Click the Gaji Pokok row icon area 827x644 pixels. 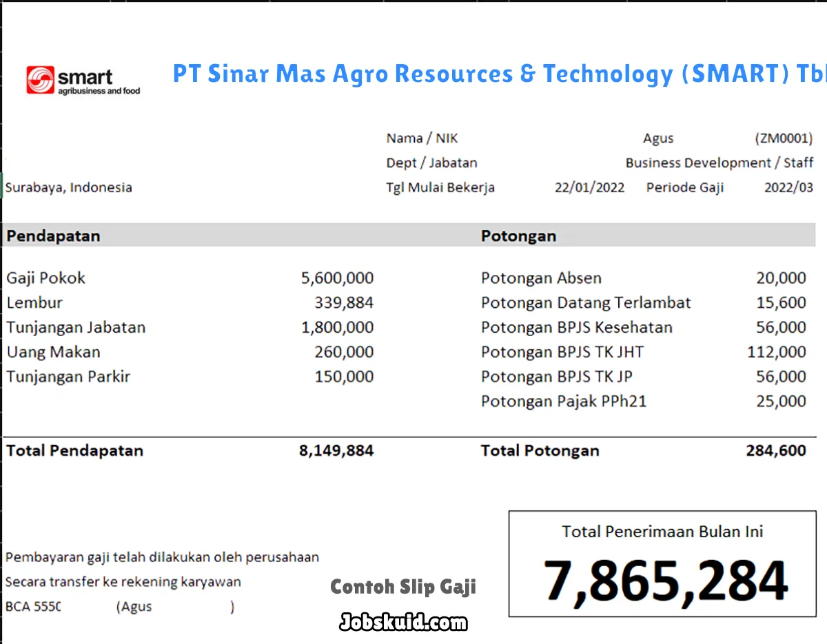pos(45,278)
